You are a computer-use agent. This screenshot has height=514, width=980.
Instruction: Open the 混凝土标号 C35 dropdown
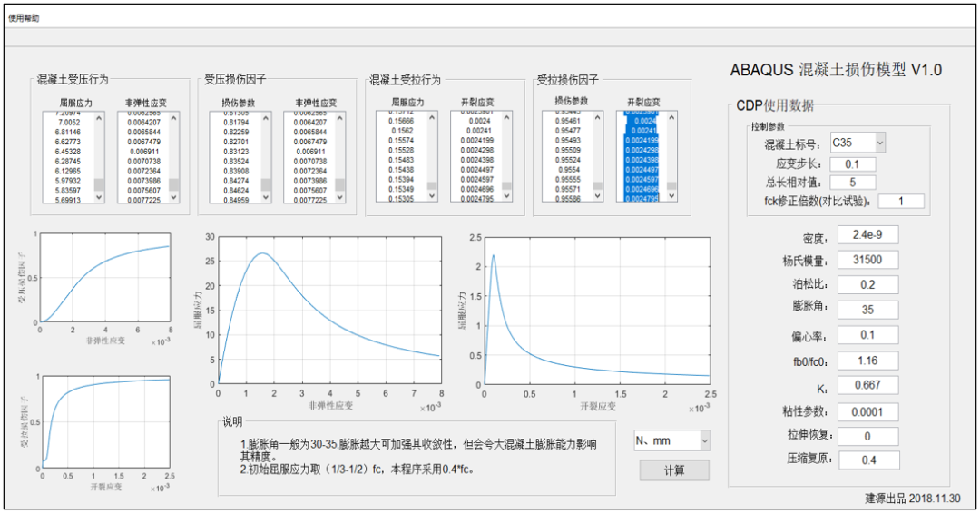tap(857, 143)
